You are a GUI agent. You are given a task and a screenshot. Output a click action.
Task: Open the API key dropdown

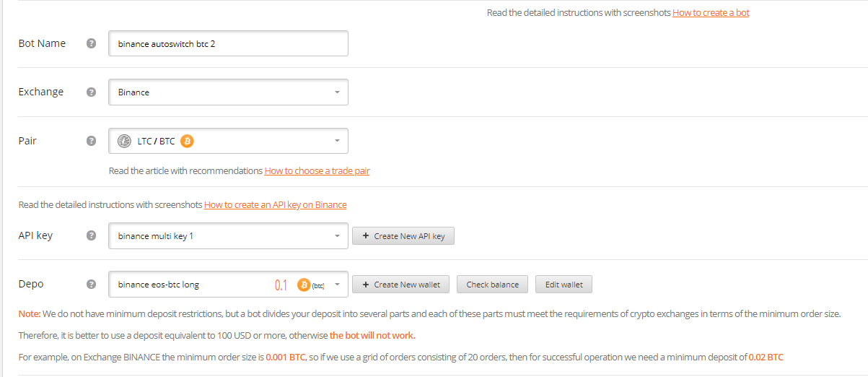228,235
